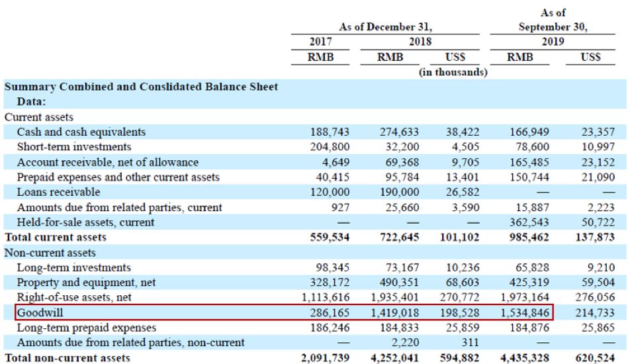This screenshot has height=364, width=628.
Task: Click the in thousands unit note
Action: 453,72
